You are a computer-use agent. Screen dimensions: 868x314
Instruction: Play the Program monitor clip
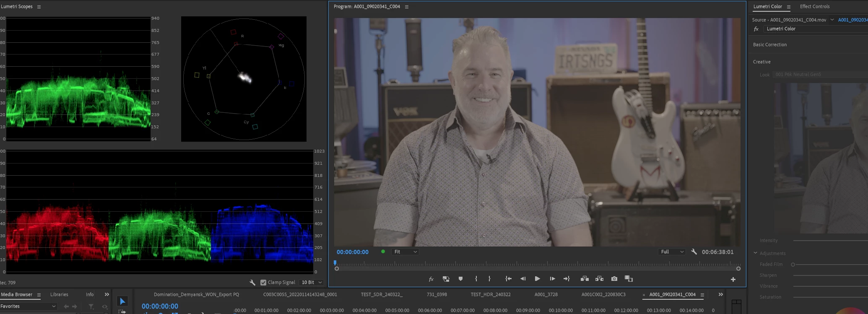537,279
